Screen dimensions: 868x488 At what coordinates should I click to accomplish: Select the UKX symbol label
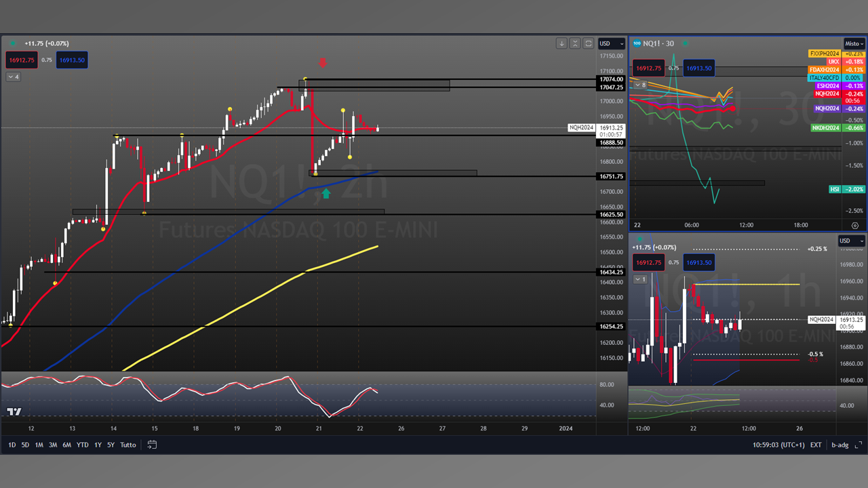(x=833, y=62)
